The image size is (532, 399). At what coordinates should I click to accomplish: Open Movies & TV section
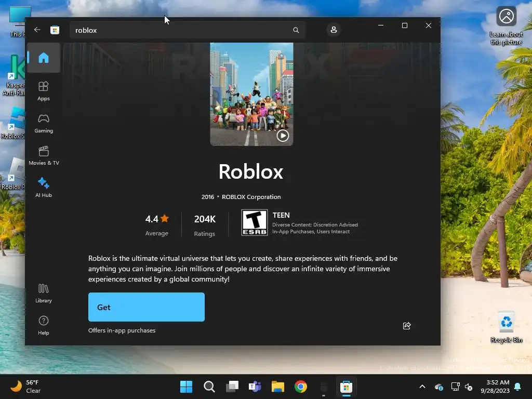click(x=44, y=156)
